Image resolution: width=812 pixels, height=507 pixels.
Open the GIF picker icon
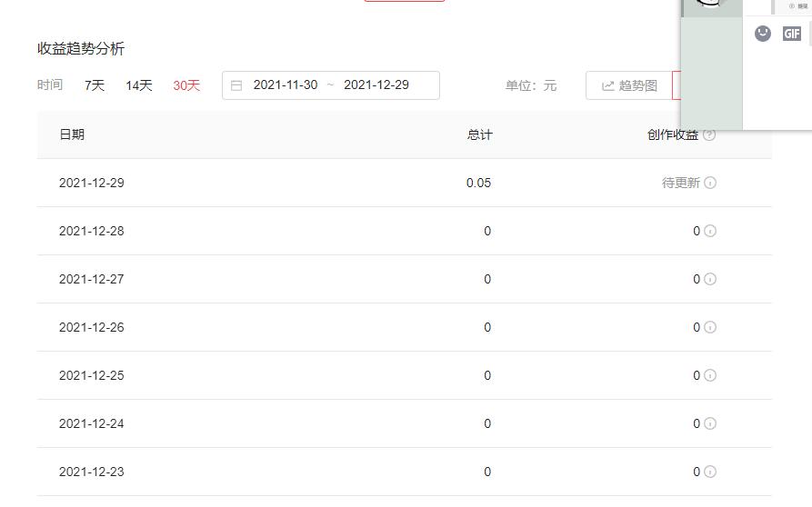pyautogui.click(x=792, y=34)
